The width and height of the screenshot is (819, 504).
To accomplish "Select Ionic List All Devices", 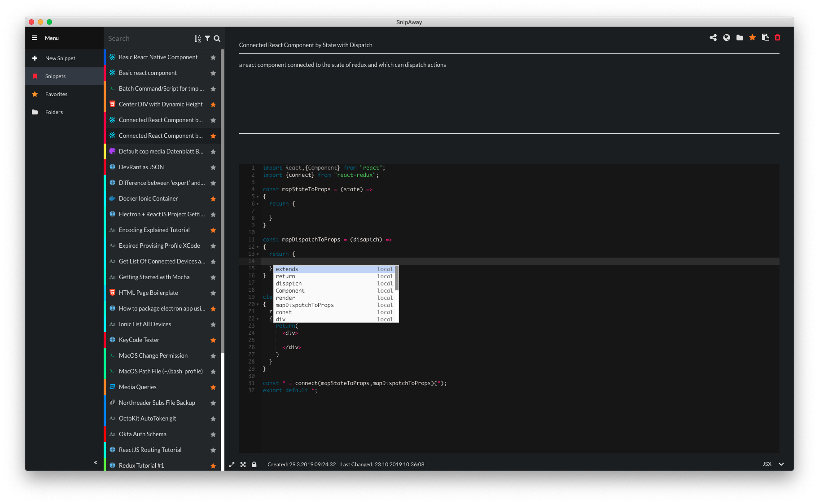I will pyautogui.click(x=162, y=324).
